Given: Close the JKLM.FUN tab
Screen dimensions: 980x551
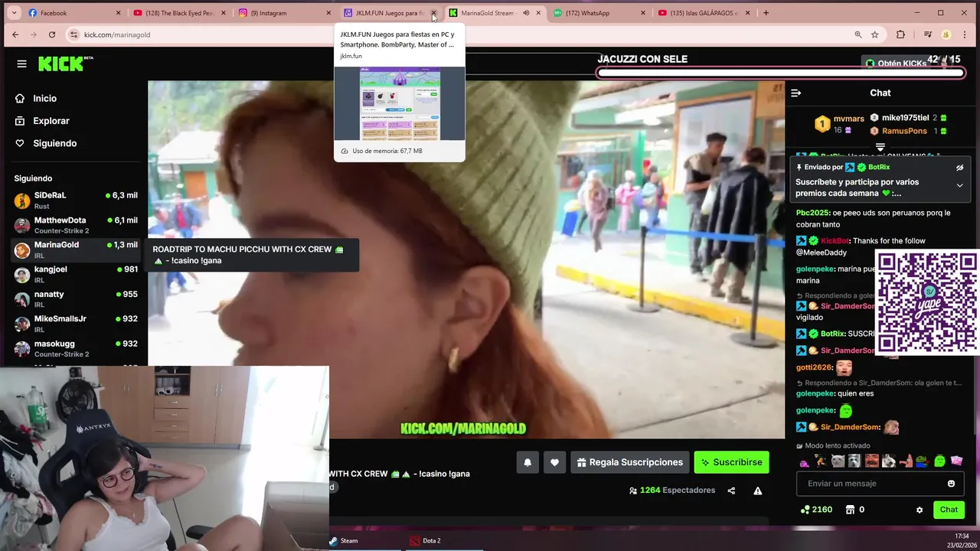Looking at the screenshot, I should (x=433, y=13).
